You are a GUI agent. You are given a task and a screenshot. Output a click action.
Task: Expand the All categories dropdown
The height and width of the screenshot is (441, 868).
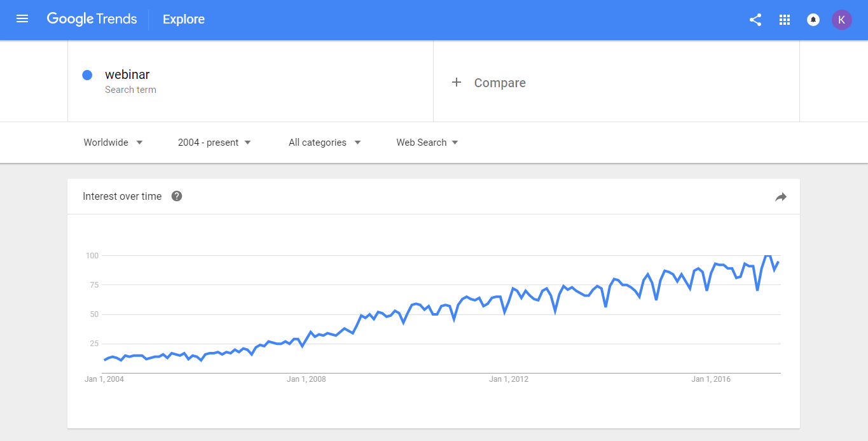[x=325, y=143]
